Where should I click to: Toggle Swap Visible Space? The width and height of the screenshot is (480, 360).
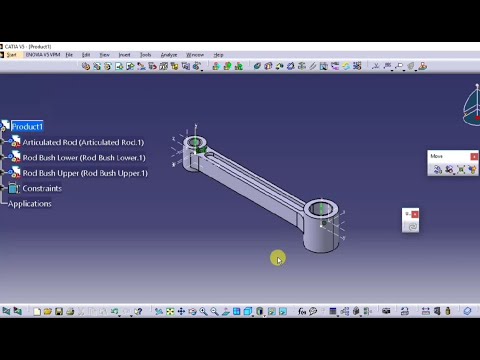click(283, 311)
